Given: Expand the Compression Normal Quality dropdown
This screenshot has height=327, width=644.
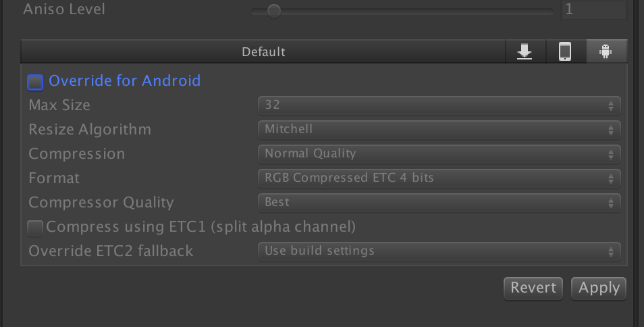Looking at the screenshot, I should 438,154.
